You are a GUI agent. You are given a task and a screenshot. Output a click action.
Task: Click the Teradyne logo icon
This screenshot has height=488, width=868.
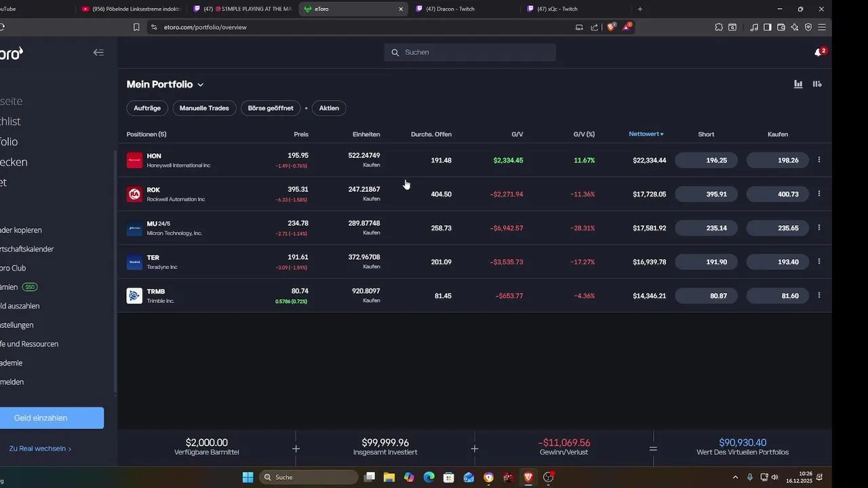click(134, 262)
